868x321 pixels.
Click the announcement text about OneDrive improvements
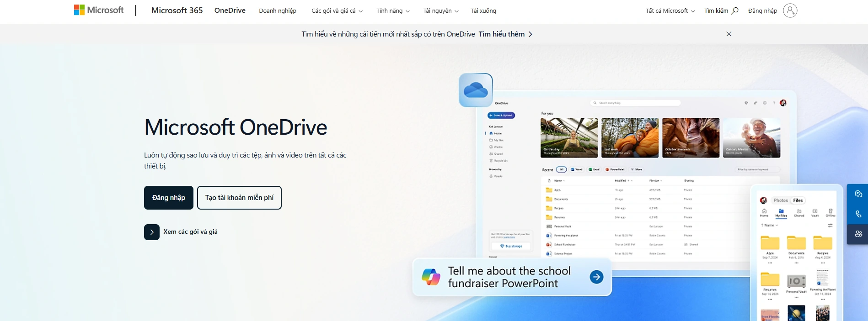click(x=388, y=34)
